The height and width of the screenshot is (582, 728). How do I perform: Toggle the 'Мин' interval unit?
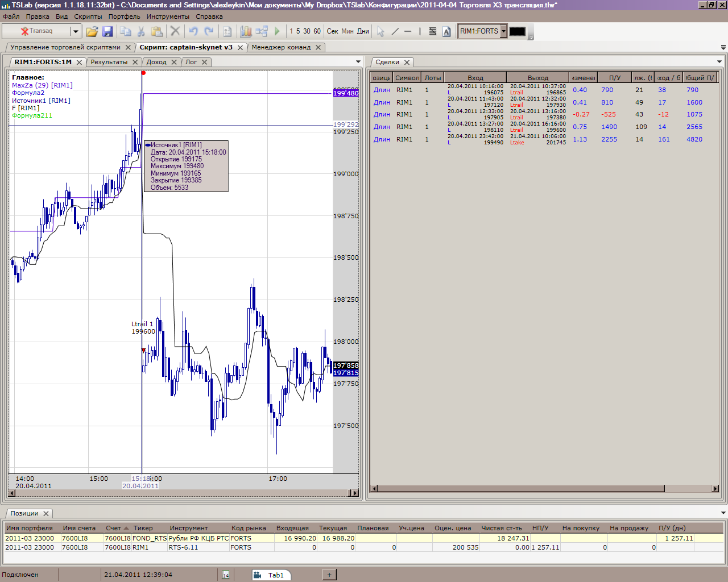[x=348, y=31]
